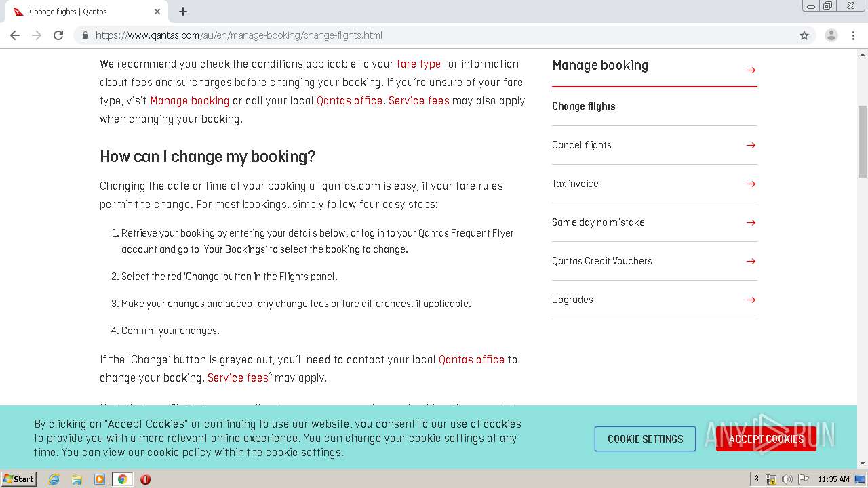Click the Manage booking heading arrow

tap(751, 70)
